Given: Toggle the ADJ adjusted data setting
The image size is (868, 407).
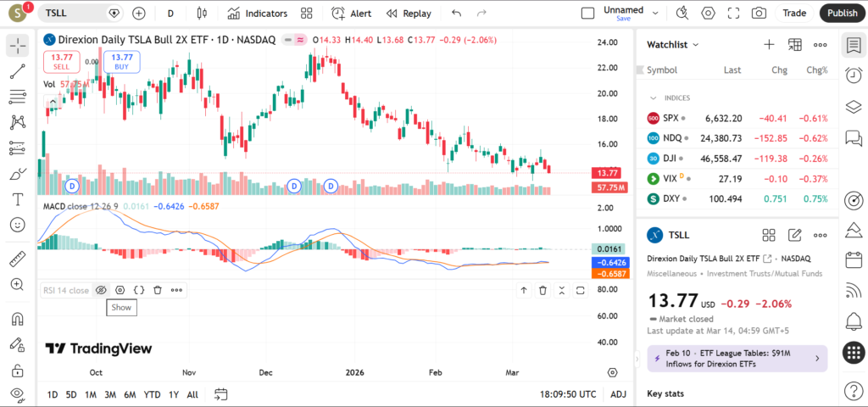Looking at the screenshot, I should coord(619,394).
